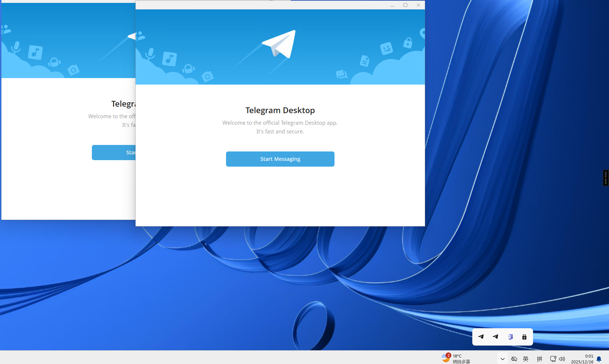609x364 pixels.
Task: Open the network status icon in taskbar
Action: 553,359
